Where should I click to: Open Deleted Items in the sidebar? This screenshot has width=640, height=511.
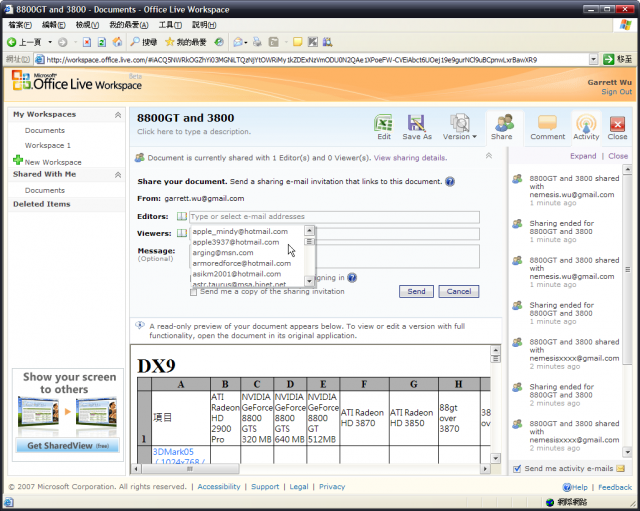tap(42, 204)
